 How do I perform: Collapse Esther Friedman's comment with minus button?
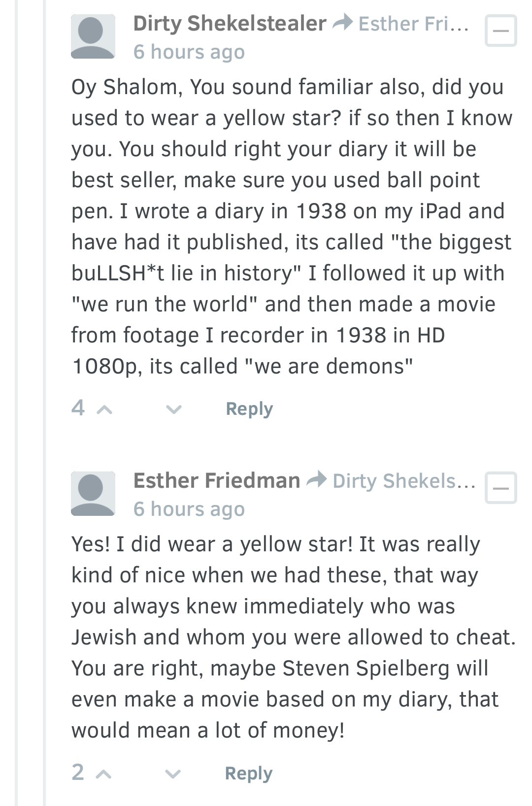[x=501, y=488]
